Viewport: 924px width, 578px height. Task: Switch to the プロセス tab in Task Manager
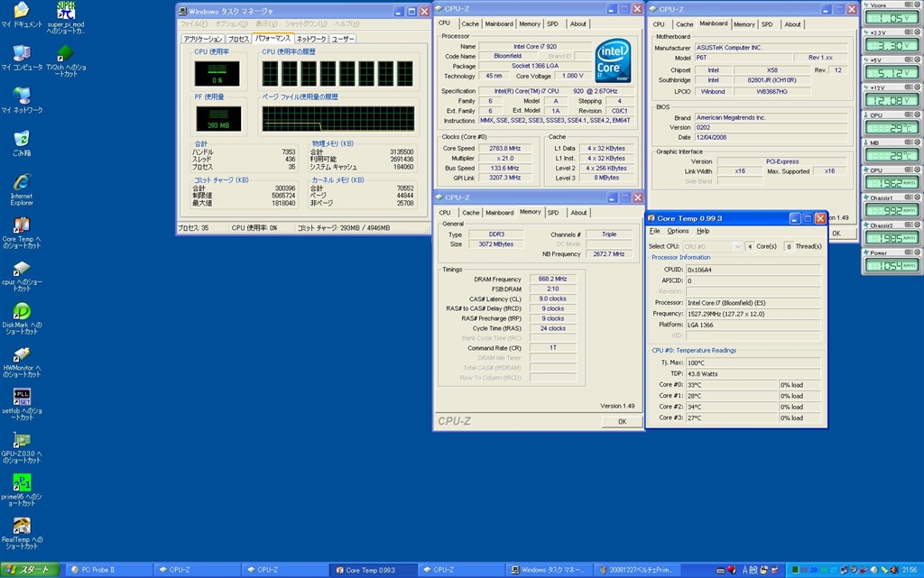(x=238, y=39)
